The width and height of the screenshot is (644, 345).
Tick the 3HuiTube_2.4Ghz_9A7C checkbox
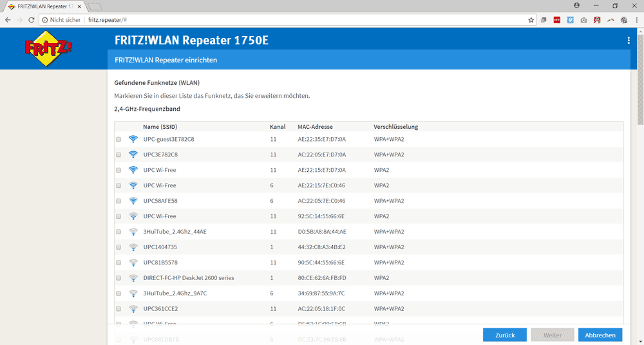coord(118,294)
